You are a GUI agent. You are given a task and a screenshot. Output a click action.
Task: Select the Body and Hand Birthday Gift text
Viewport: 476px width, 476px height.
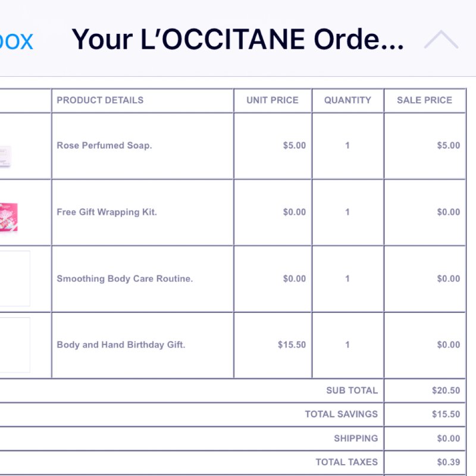click(x=121, y=345)
